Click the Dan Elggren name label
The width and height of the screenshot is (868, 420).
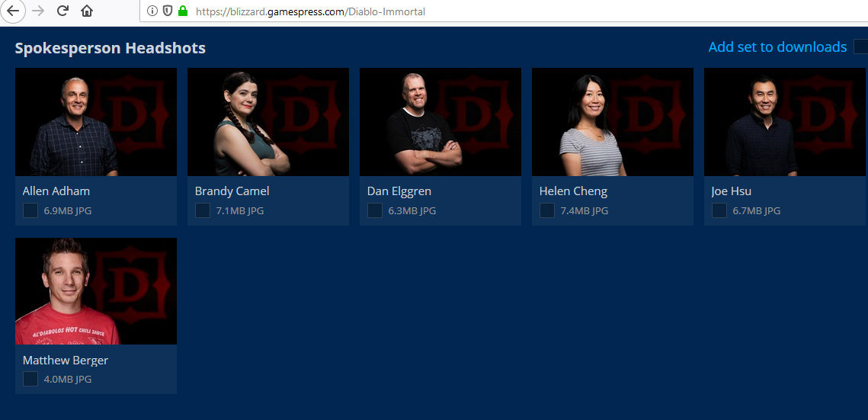tap(399, 191)
